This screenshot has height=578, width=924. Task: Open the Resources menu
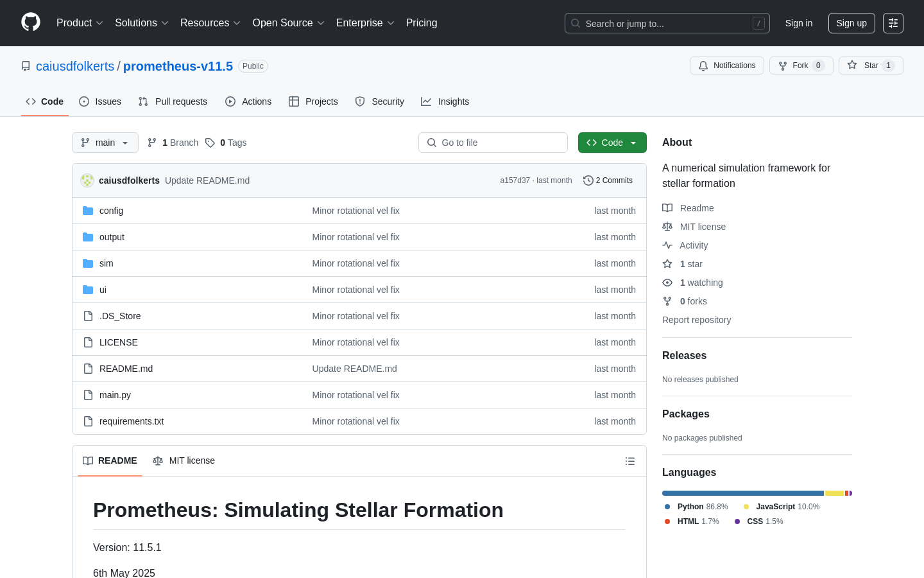click(210, 23)
